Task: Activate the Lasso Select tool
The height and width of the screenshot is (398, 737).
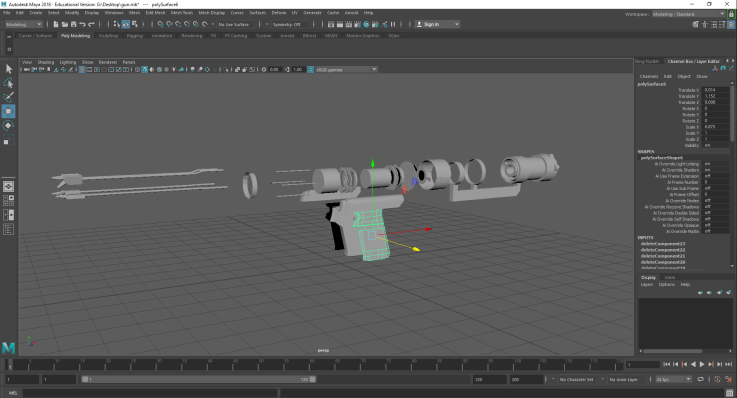Action: click(8, 83)
